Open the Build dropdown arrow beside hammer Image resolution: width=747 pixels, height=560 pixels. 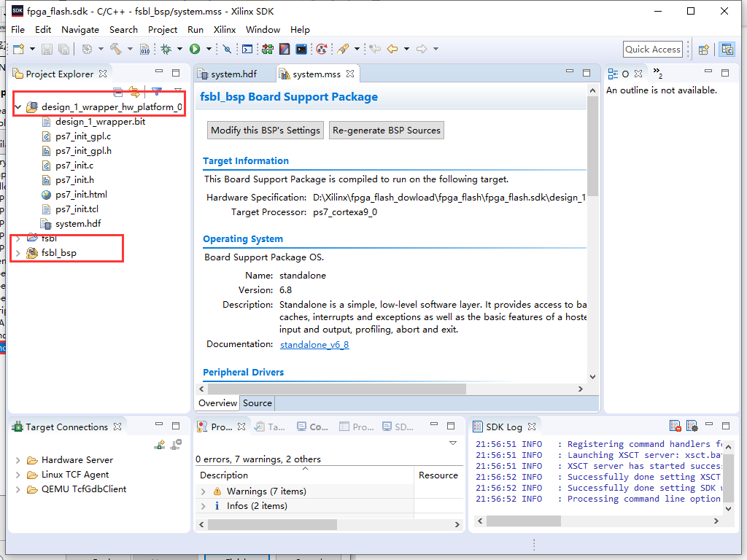coord(130,49)
